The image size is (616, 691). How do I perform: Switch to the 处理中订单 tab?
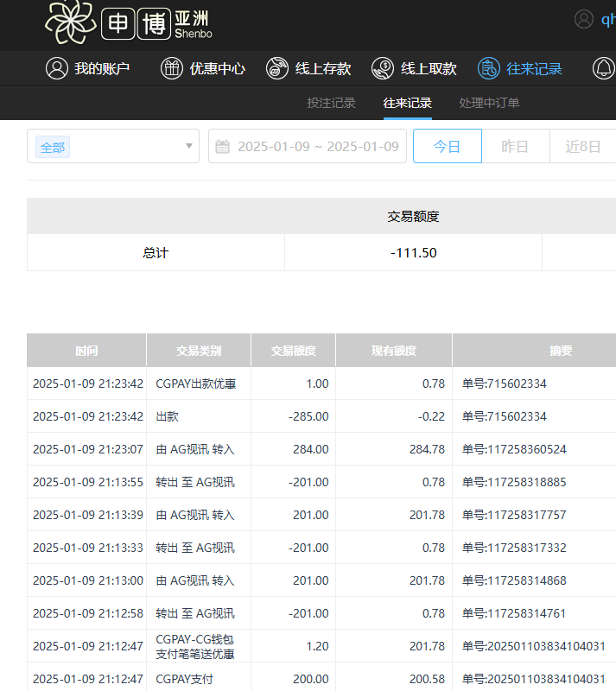pos(489,103)
